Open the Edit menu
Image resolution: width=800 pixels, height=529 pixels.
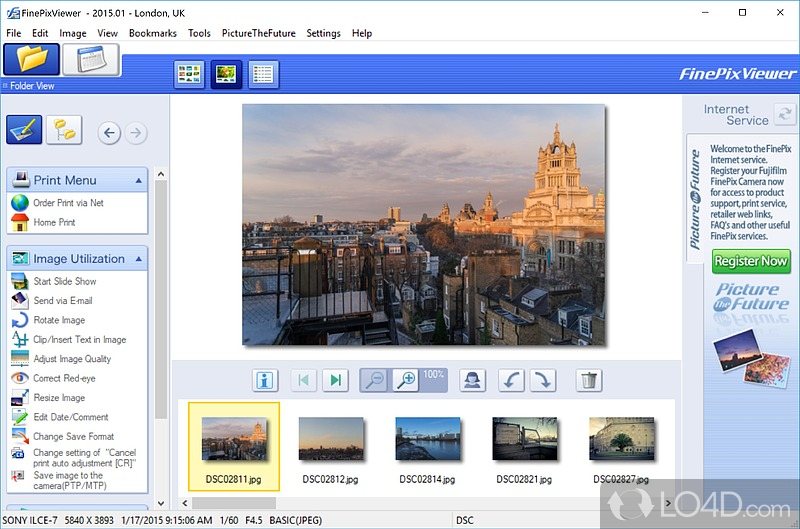[40, 33]
